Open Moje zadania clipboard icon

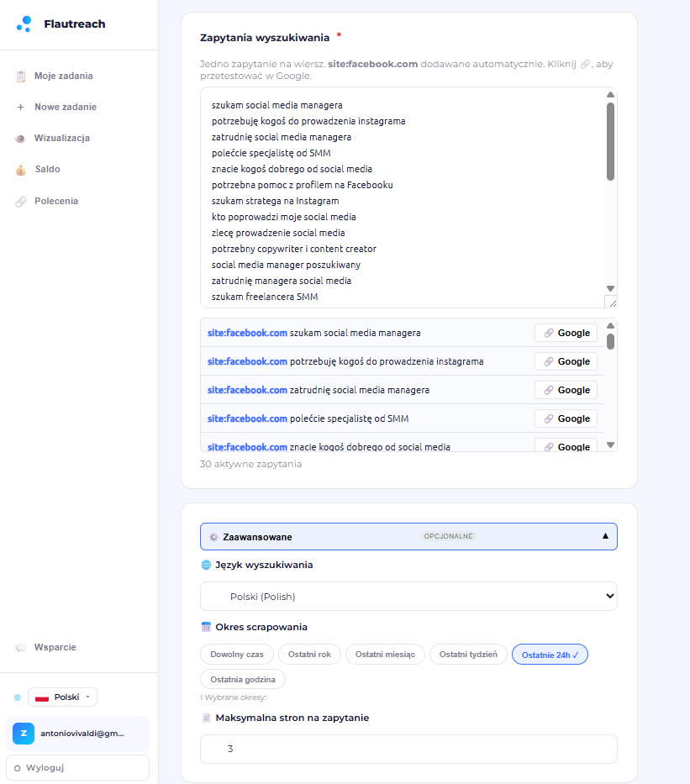click(x=20, y=76)
